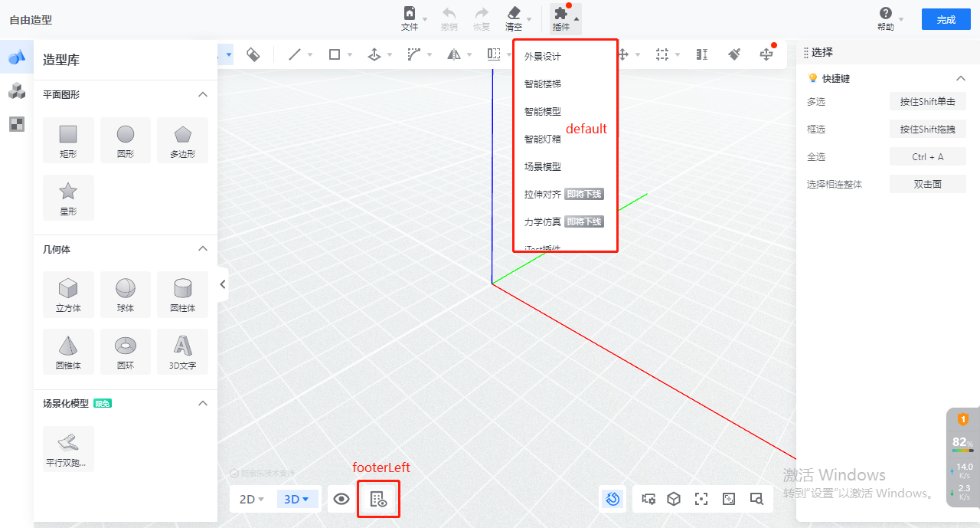Insert the 圆形 circle shape
Viewport: 980px width, 528px height.
126,140
